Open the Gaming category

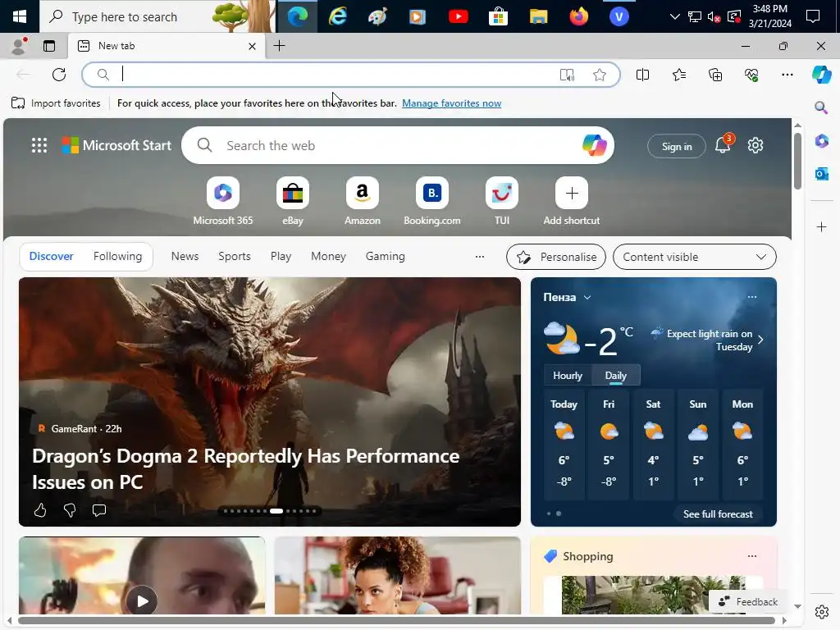(386, 257)
